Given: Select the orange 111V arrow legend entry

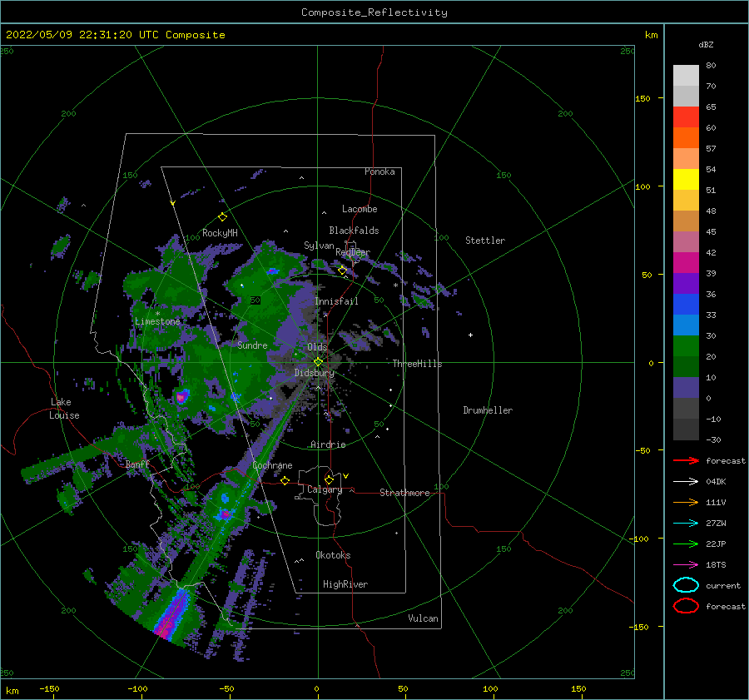Looking at the screenshot, I should point(686,502).
